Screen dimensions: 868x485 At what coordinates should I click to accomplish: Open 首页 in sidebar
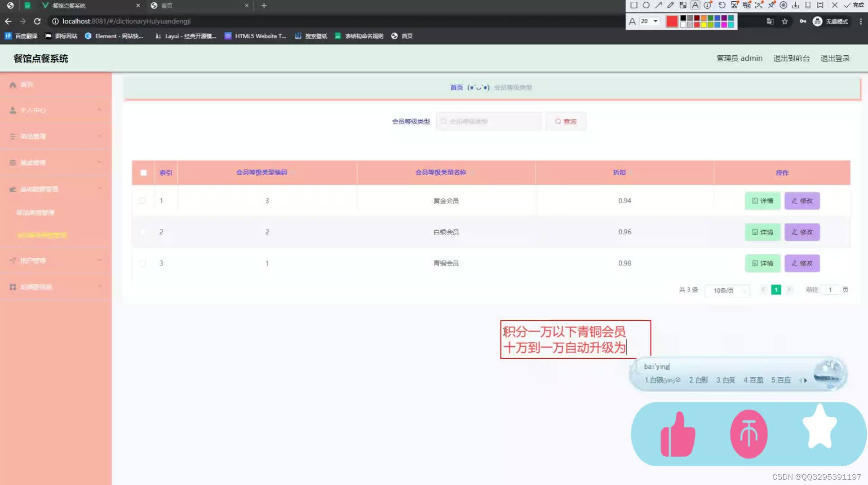click(56, 84)
